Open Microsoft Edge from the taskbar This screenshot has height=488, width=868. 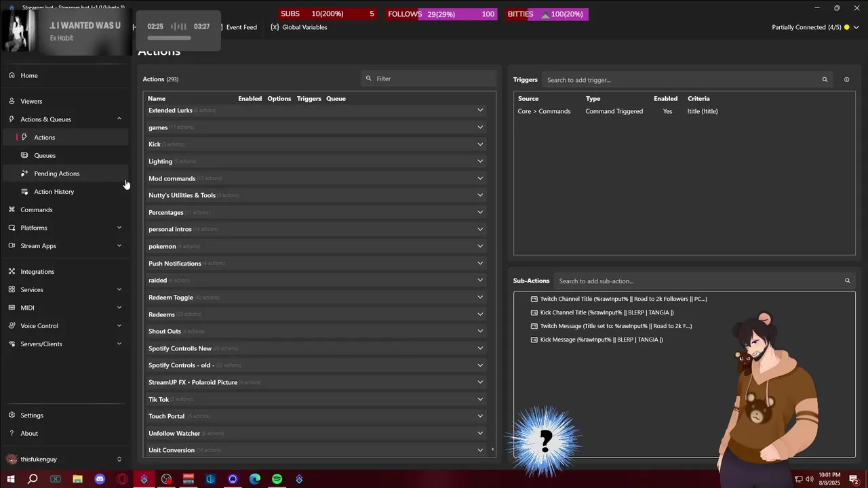(x=255, y=479)
